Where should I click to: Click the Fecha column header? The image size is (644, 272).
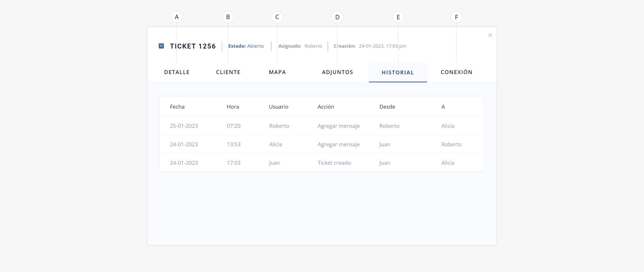(x=177, y=107)
